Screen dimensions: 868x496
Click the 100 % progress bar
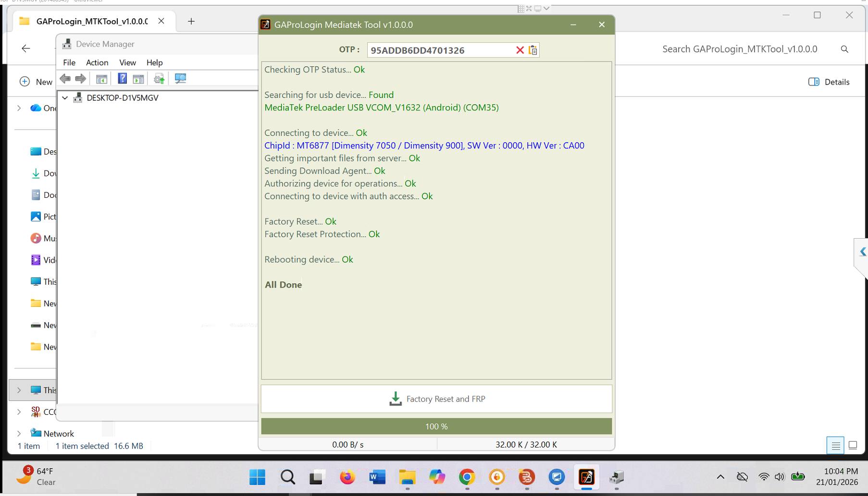436,426
